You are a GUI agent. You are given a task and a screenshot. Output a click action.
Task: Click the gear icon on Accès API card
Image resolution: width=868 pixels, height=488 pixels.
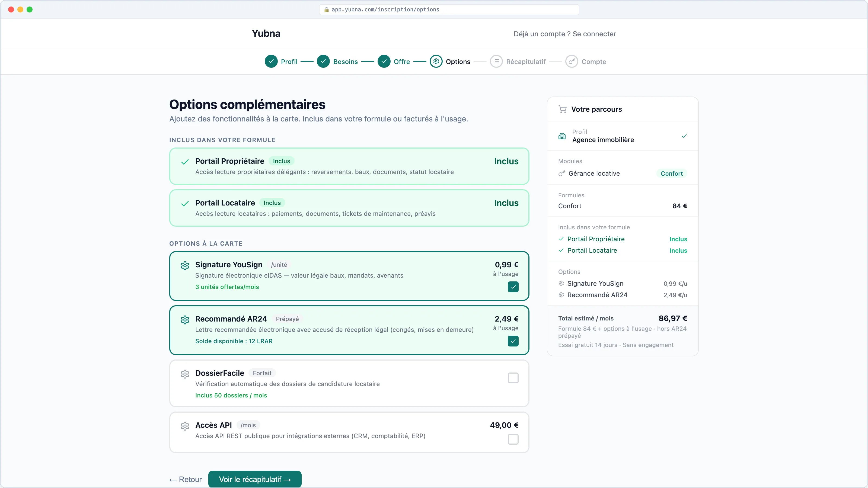(185, 426)
